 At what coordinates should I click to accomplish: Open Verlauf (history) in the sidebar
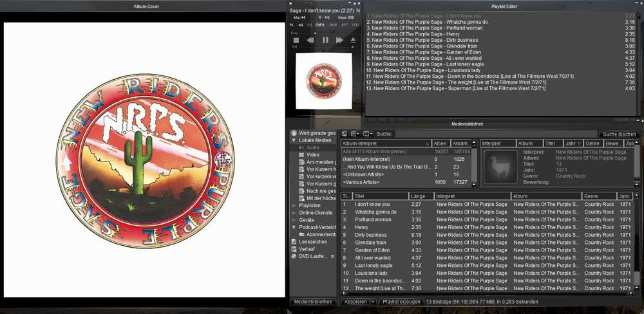pos(307,249)
